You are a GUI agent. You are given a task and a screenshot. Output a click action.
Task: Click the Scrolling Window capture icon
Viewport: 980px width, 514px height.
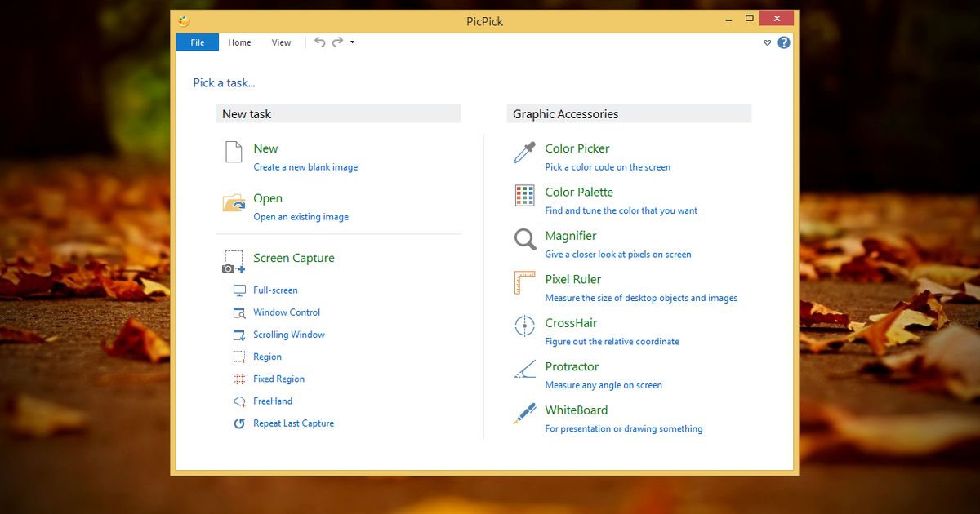coord(239,335)
